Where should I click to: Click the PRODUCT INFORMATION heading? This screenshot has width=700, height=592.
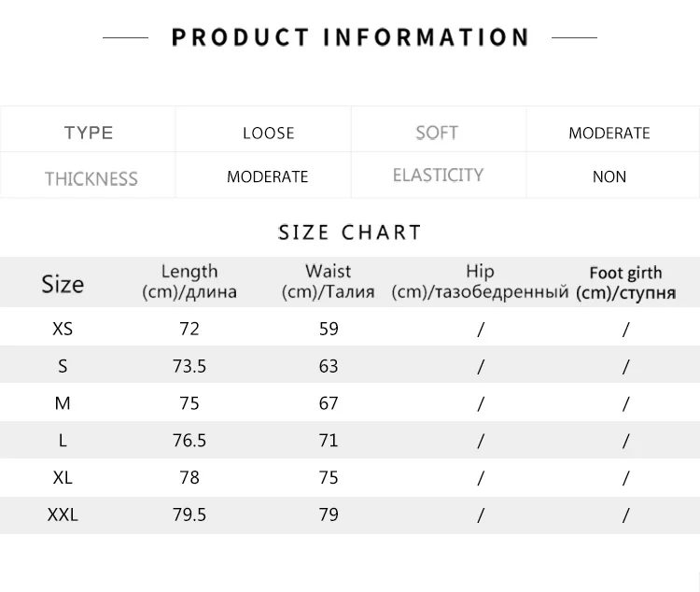pyautogui.click(x=350, y=37)
